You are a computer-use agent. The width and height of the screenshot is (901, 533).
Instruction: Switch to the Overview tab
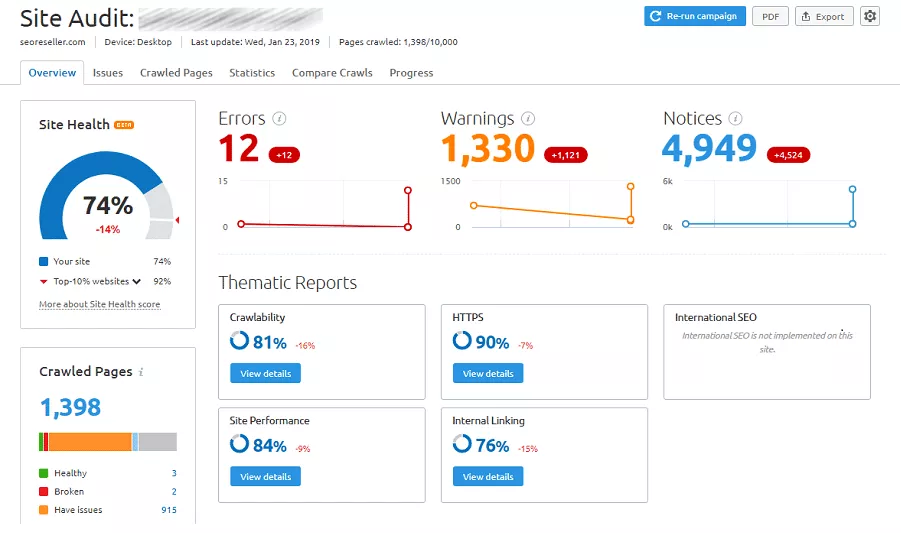pos(52,73)
